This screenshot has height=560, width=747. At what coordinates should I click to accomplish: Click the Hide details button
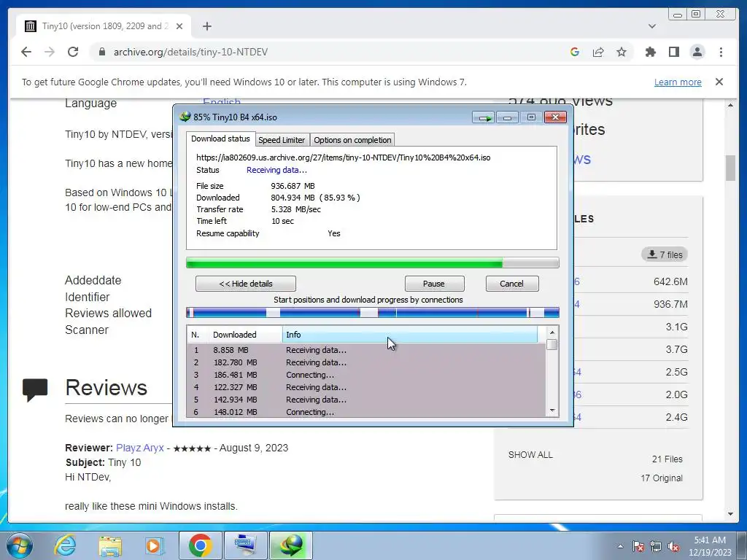click(246, 284)
